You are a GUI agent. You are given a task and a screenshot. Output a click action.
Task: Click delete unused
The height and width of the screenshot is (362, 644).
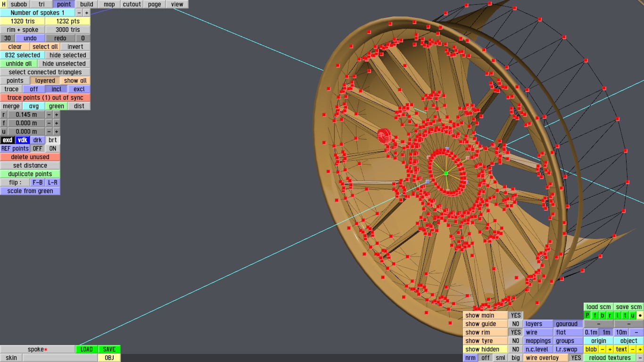click(x=30, y=157)
